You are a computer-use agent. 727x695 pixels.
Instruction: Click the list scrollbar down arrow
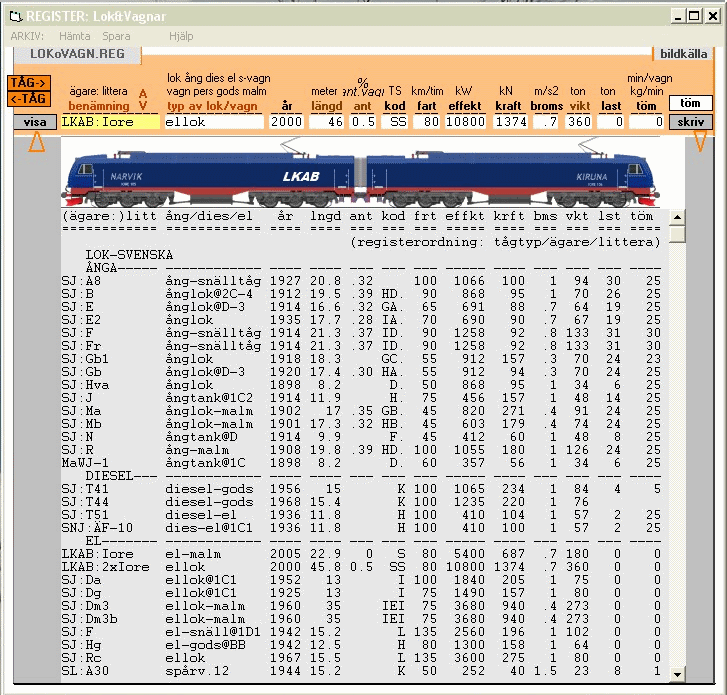(678, 676)
